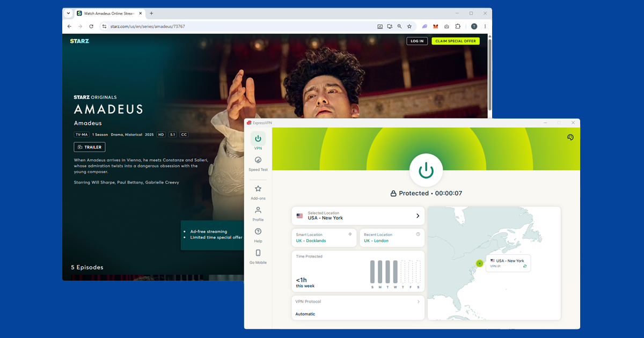The image size is (644, 338).
Task: Click the Recent Location clock icon
Action: (418, 234)
